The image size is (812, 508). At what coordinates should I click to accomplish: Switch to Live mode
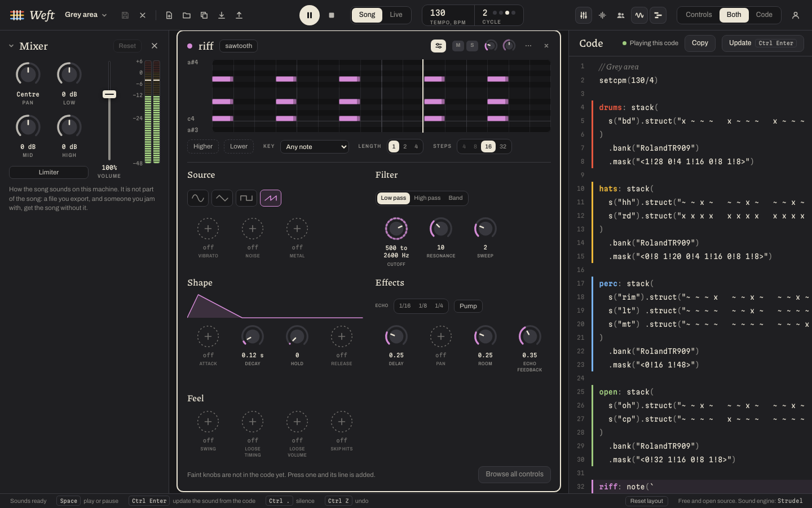[396, 15]
